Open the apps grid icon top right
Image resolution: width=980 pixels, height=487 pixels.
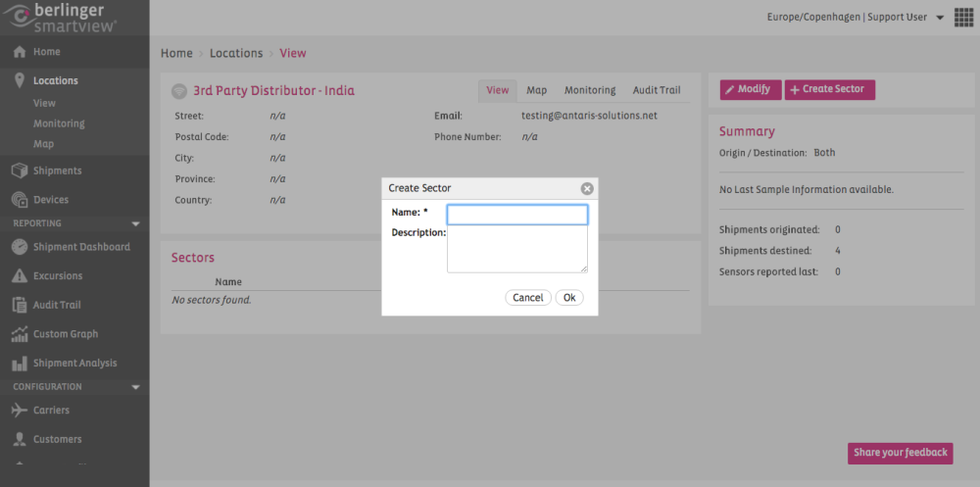[964, 18]
